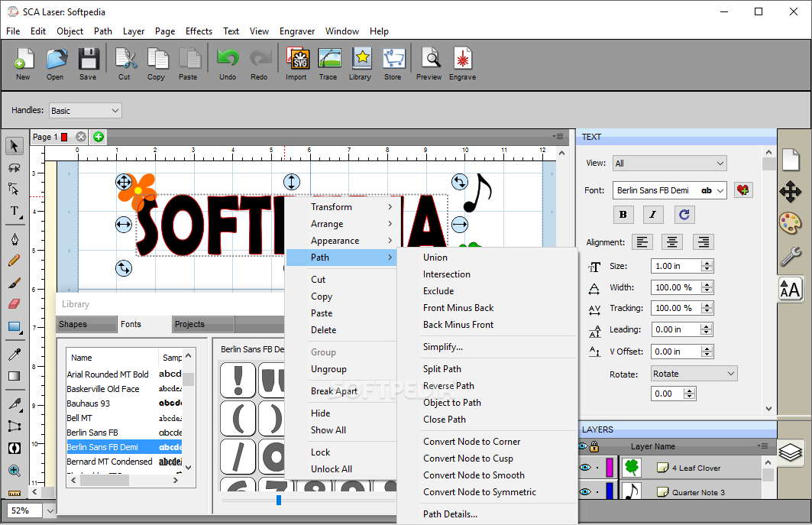Open the Rotate mode dropdown
This screenshot has width=812, height=525.
point(694,374)
